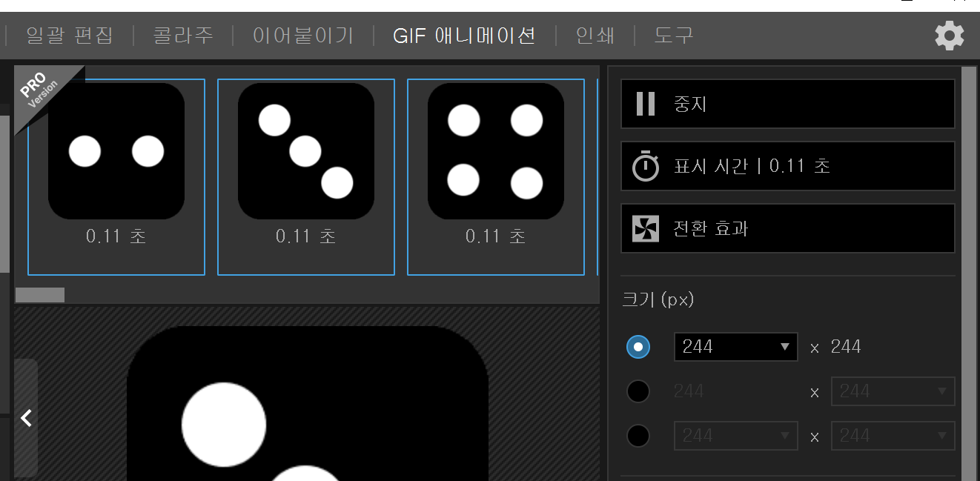This screenshot has height=481, width=980.
Task: Click the stopwatch icon for 표시 시간
Action: (x=646, y=165)
